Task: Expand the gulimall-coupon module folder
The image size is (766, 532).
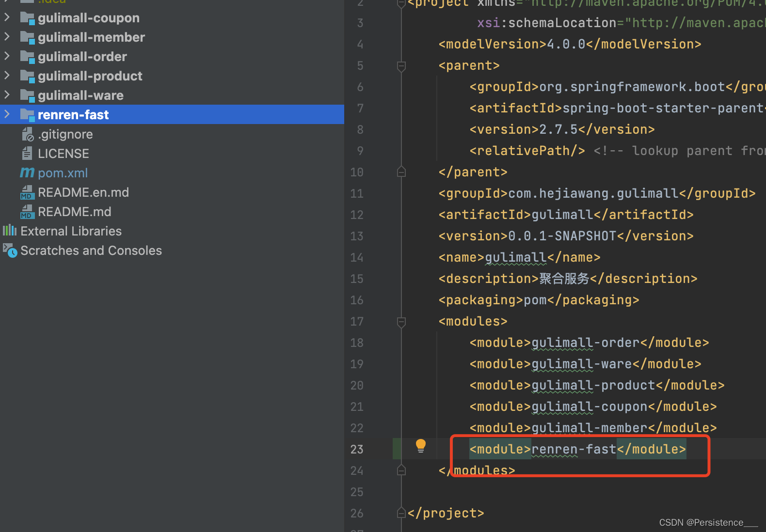Action: (7, 17)
